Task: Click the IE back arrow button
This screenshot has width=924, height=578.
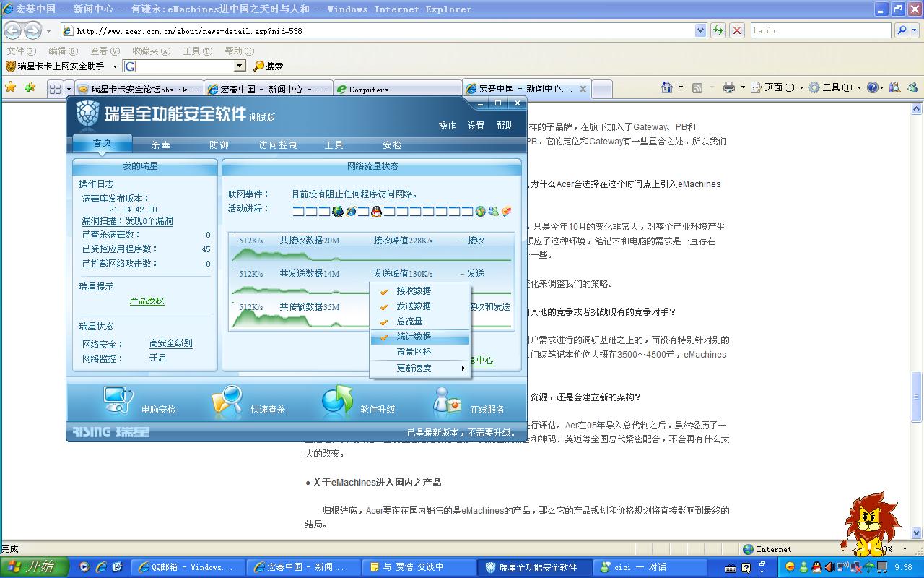Action: (x=13, y=30)
